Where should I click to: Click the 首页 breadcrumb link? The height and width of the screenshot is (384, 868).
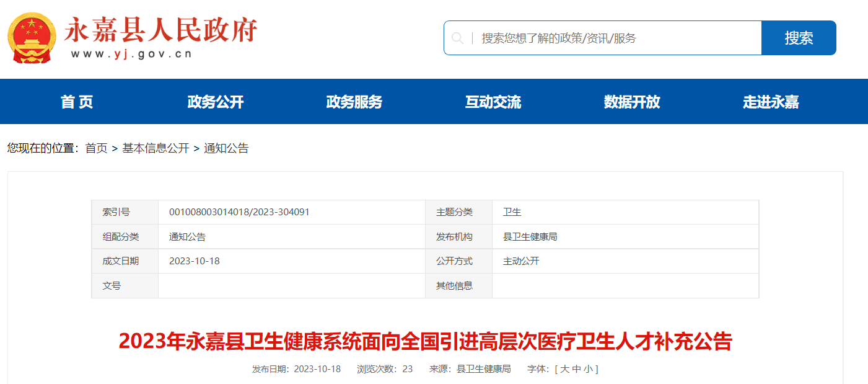pos(96,148)
